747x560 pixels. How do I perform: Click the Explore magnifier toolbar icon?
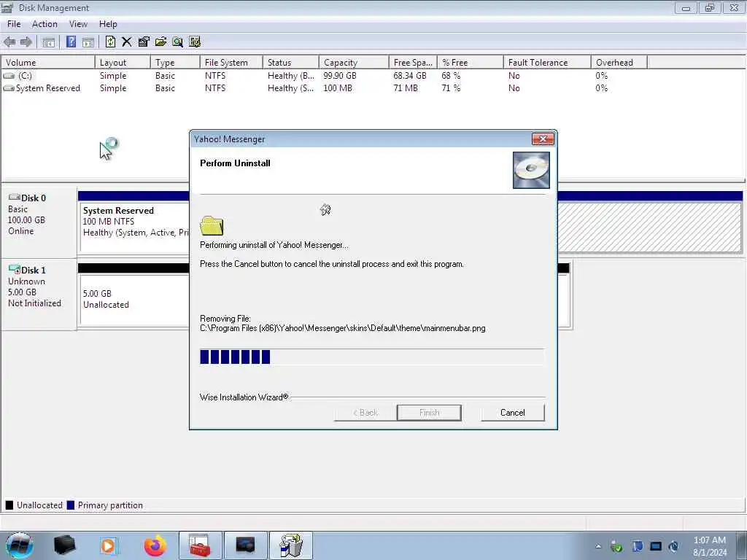point(178,42)
